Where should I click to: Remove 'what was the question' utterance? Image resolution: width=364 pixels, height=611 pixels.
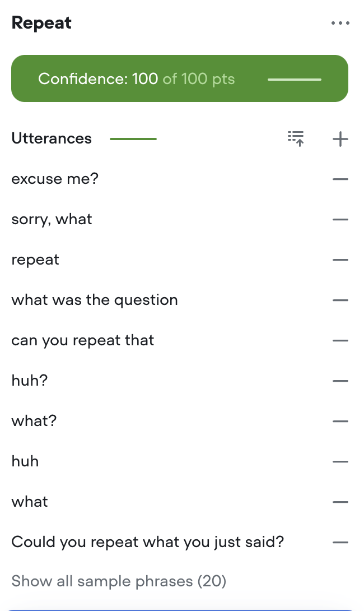[x=340, y=300]
